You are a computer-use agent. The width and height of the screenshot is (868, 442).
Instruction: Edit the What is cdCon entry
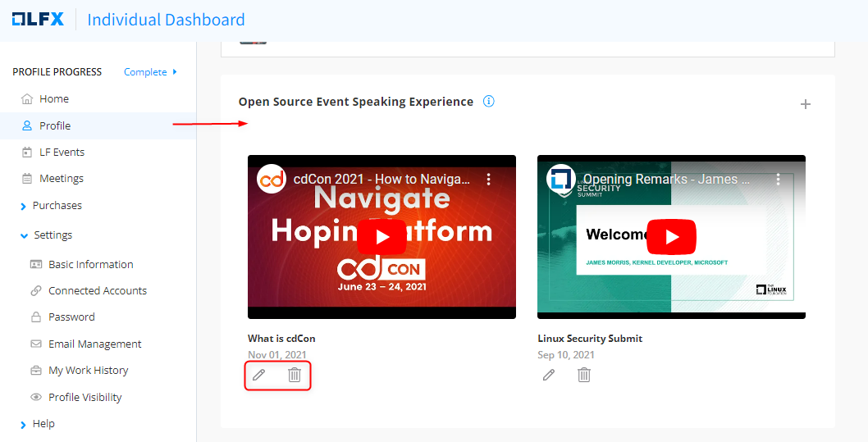259,375
